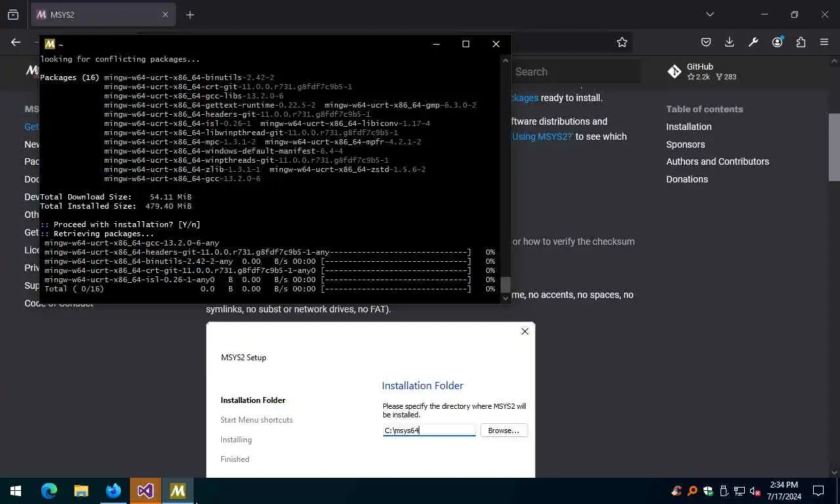Image resolution: width=840 pixels, height=504 pixels.
Task: Maximize the MSYS2 terminal window
Action: point(466,44)
